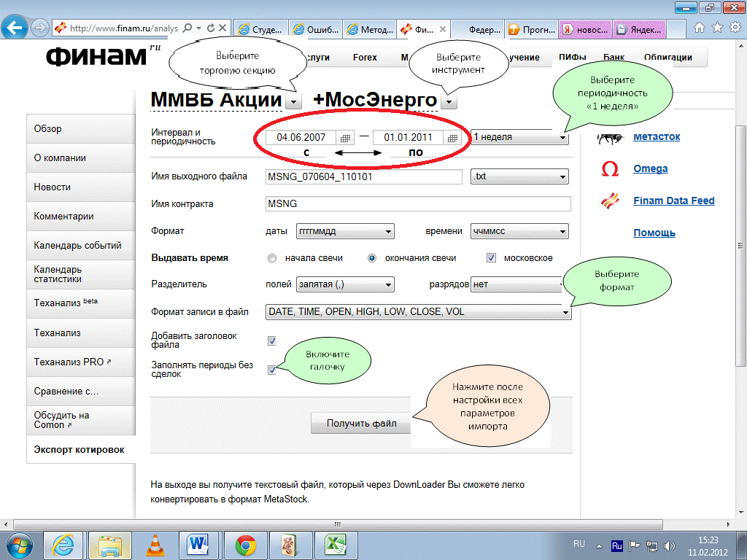This screenshot has width=747, height=560.
Task: Close the active Фи... browser tab
Action: coord(443,29)
